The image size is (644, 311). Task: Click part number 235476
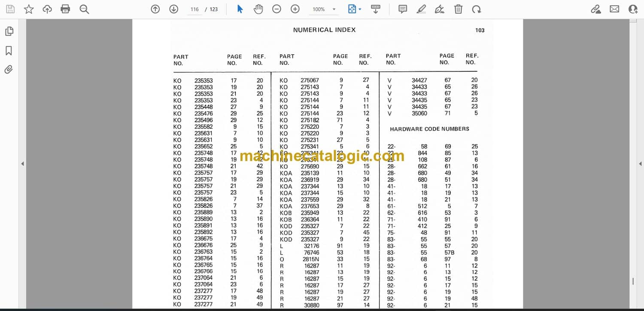click(204, 113)
